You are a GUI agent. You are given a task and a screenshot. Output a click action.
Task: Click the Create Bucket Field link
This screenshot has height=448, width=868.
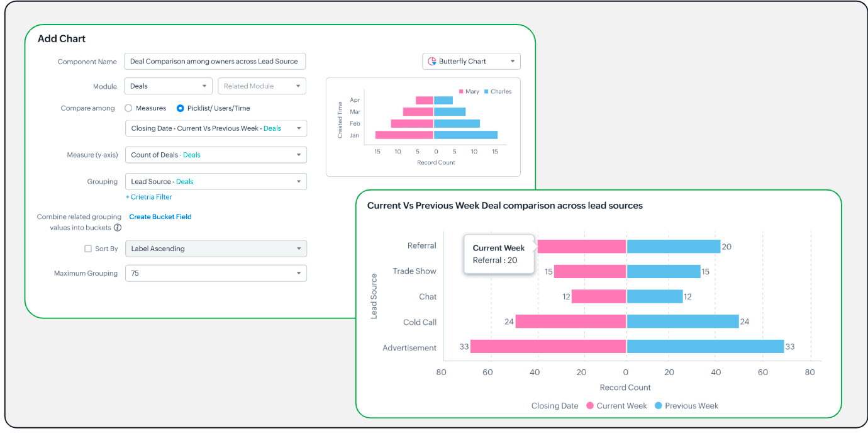click(160, 216)
